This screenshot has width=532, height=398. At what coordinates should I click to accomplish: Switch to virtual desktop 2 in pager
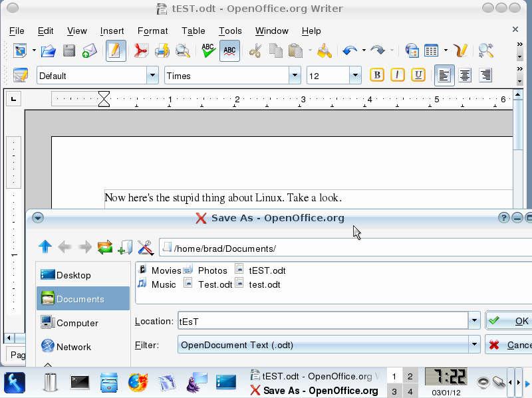coord(410,376)
